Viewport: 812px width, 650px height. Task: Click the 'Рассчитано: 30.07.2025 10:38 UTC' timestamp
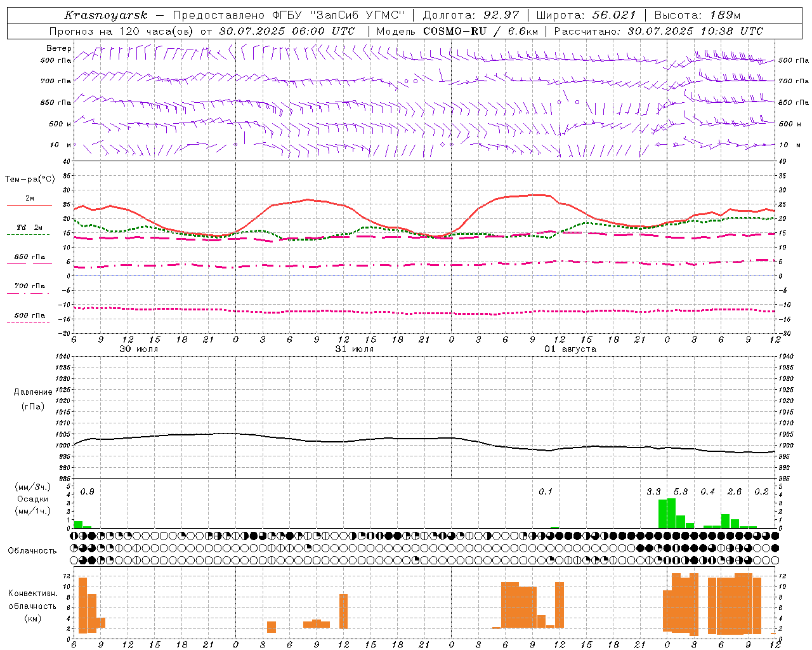[x=658, y=31]
